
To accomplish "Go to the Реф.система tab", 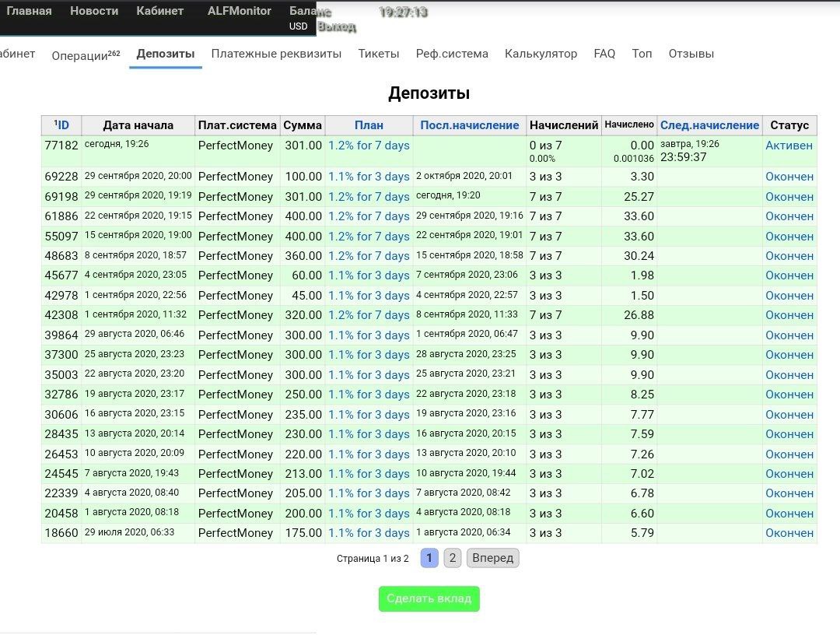I will click(x=452, y=54).
